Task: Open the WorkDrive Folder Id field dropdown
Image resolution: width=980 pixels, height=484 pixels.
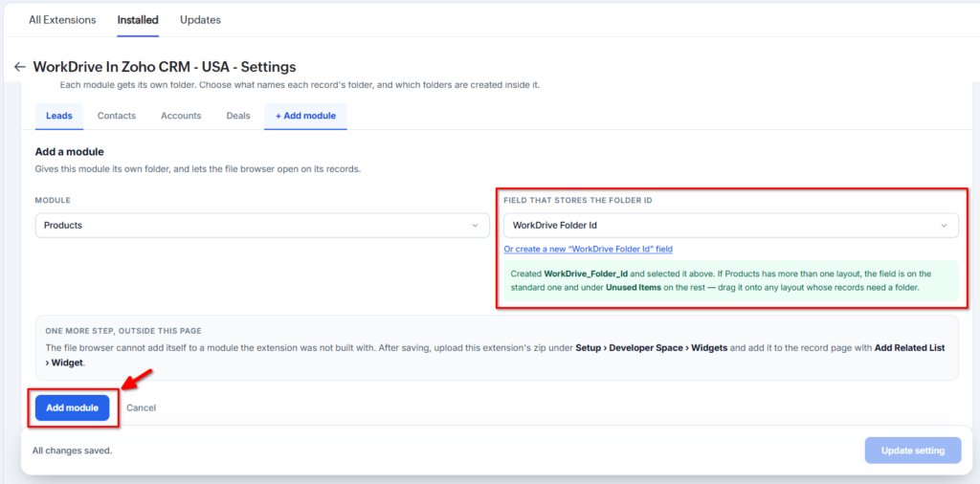Action: pyautogui.click(x=731, y=226)
